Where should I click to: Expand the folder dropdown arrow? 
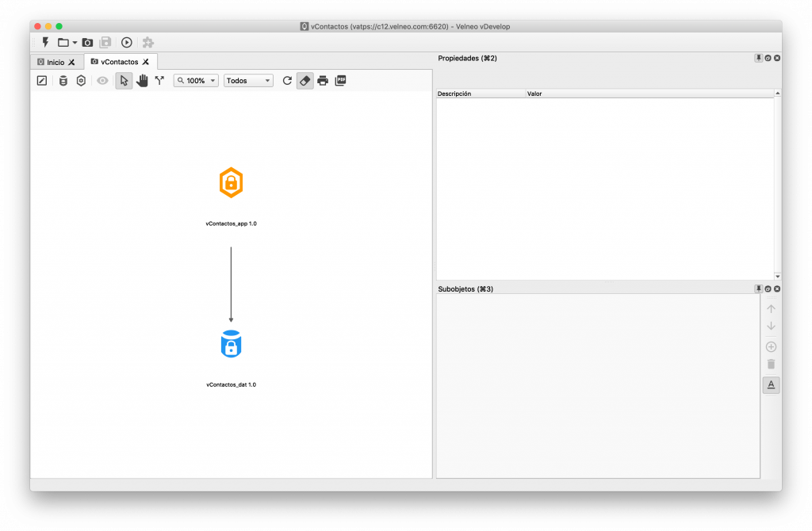[75, 43]
